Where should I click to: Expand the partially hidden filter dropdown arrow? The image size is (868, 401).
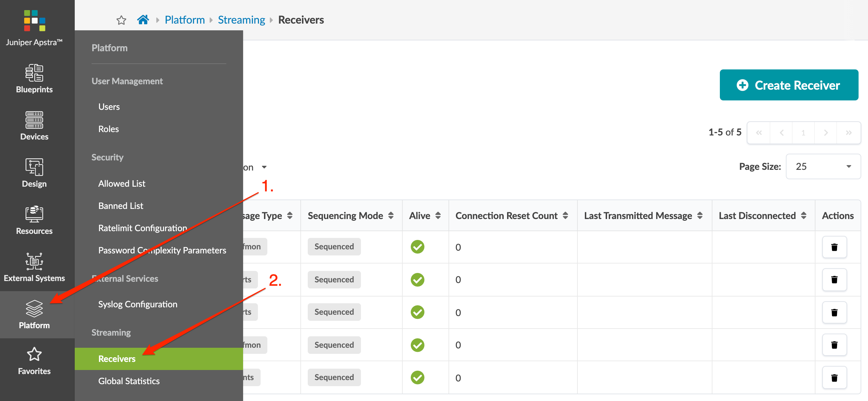(x=264, y=167)
